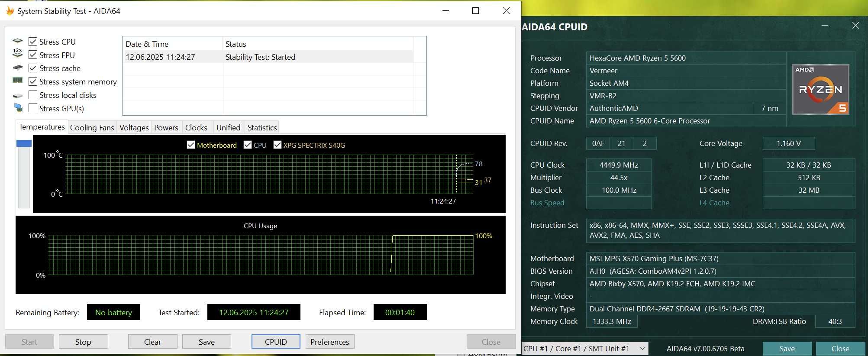Click the blue graph scale slider beside the temperature graph
The height and width of the screenshot is (356, 868).
point(24,143)
